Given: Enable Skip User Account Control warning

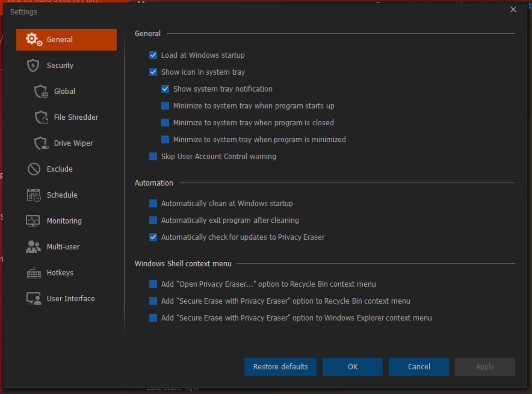Looking at the screenshot, I should pyautogui.click(x=153, y=157).
